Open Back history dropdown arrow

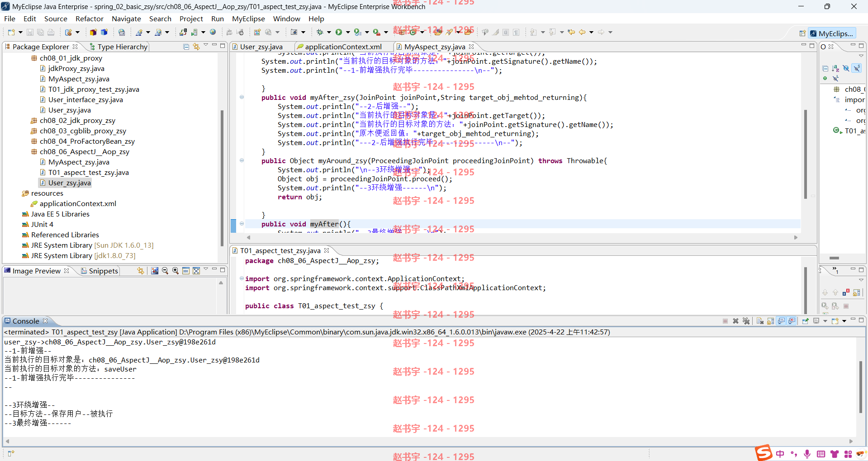[591, 33]
